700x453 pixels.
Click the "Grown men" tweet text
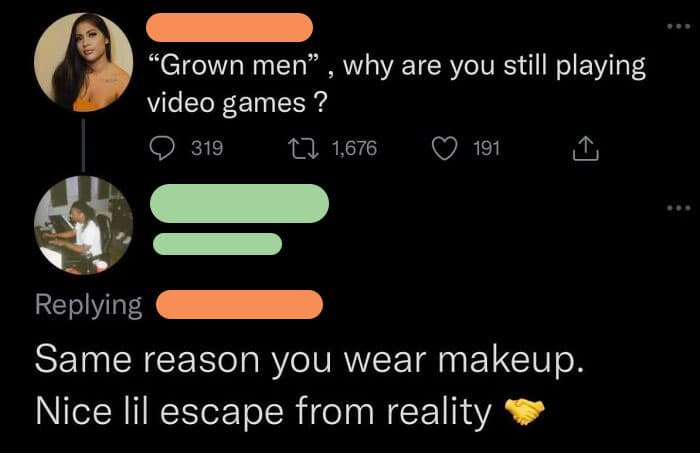coord(396,84)
